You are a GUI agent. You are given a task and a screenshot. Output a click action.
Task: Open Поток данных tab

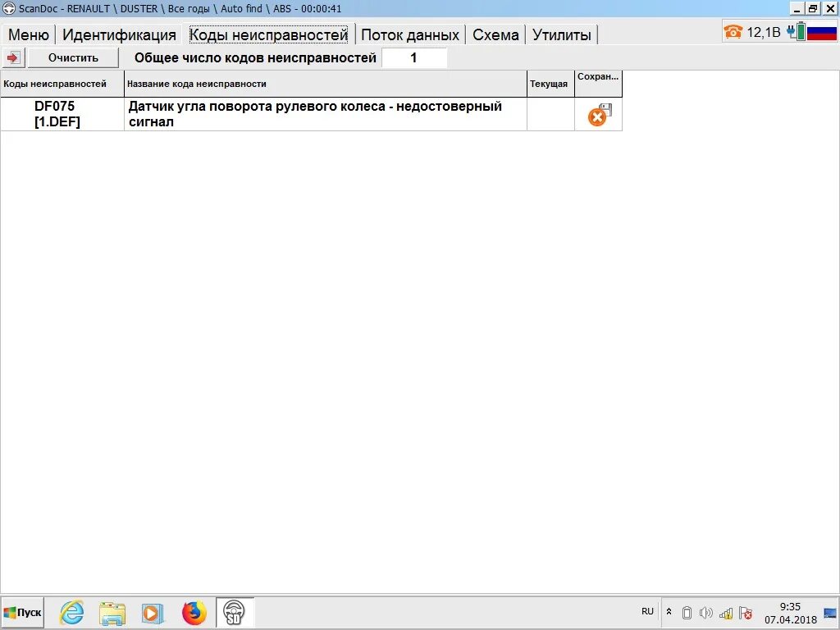point(410,34)
